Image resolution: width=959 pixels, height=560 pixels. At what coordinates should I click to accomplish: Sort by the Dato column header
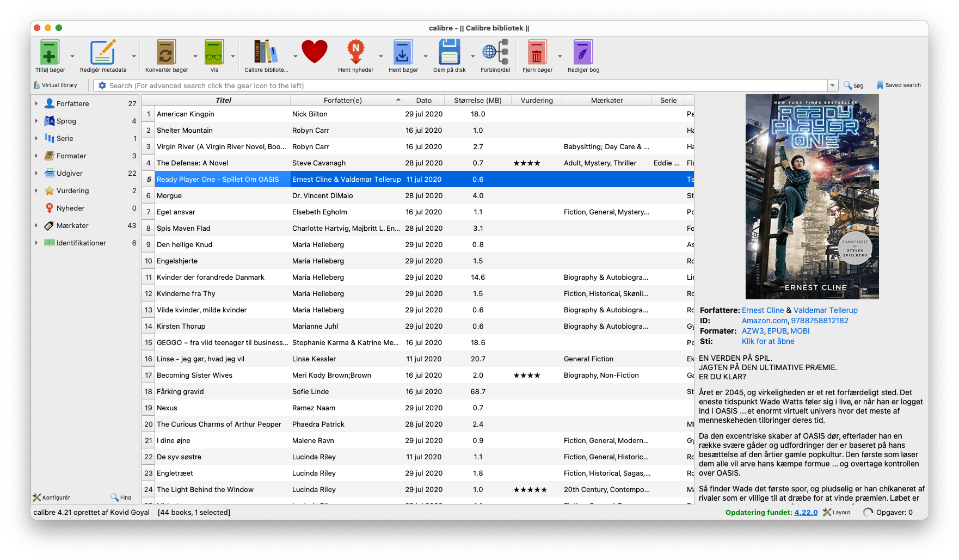tap(423, 100)
